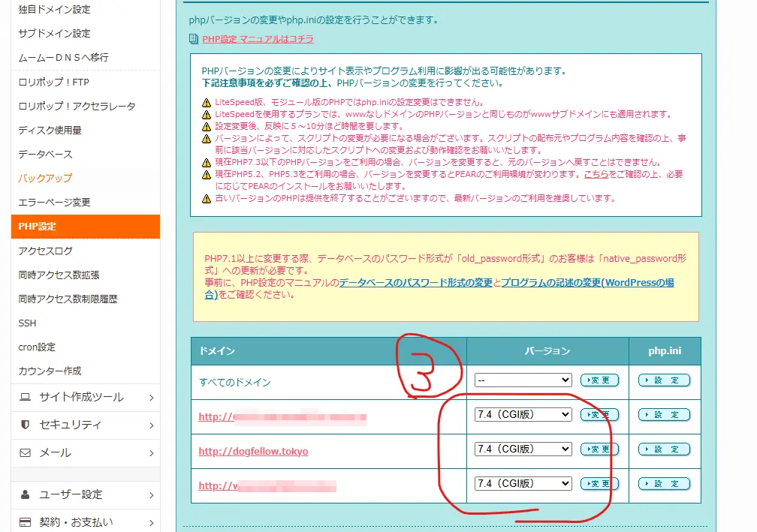
Task: Expand the サイト作成ツール menu chevron
Action: point(151,398)
